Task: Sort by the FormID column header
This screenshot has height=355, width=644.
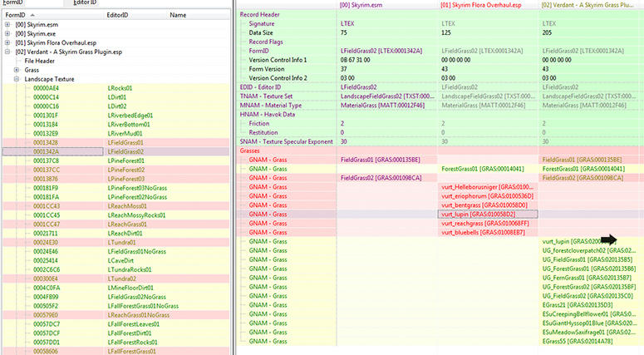Action: click(x=52, y=15)
